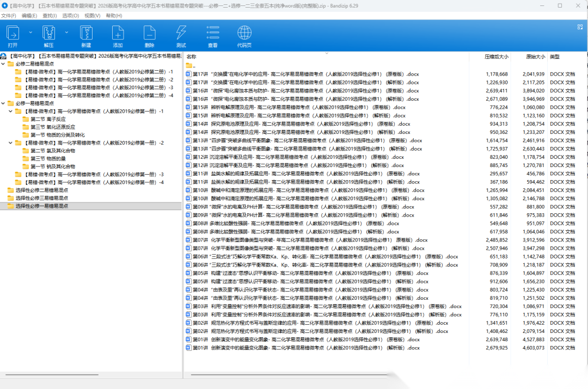Viewport: 588px width, 389px height.
Task: Click the 解压 (Extract) toolbar icon
Action: click(x=49, y=36)
